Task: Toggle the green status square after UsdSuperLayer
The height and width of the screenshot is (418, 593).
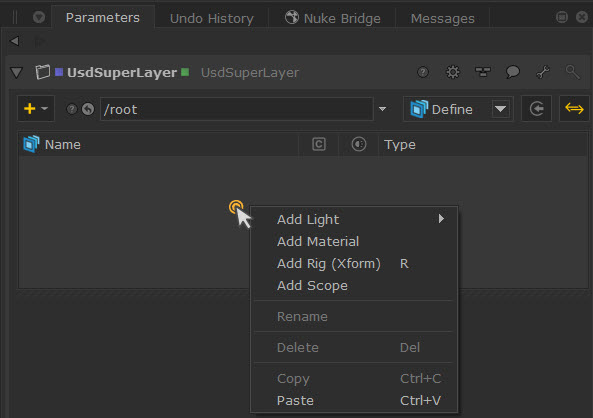Action: pos(185,72)
